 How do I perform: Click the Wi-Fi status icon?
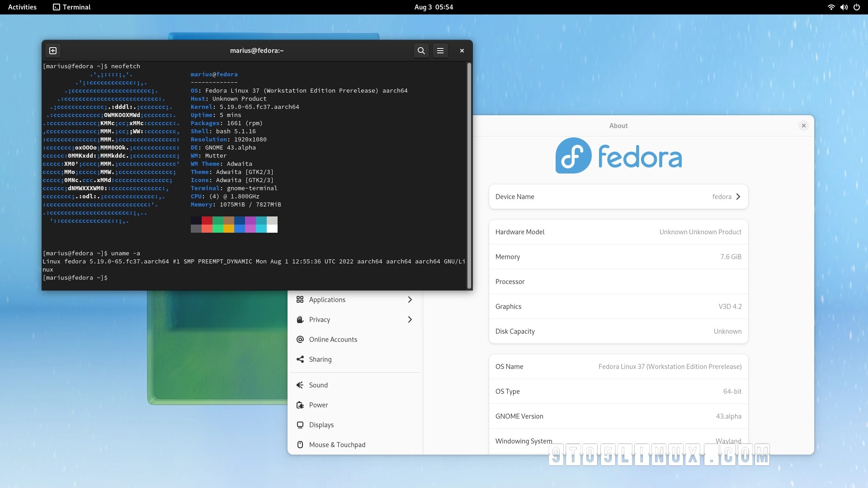(831, 7)
